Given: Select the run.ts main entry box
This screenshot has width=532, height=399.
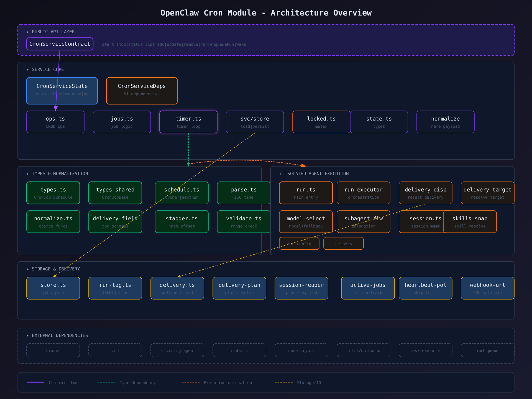Looking at the screenshot, I should [x=306, y=193].
